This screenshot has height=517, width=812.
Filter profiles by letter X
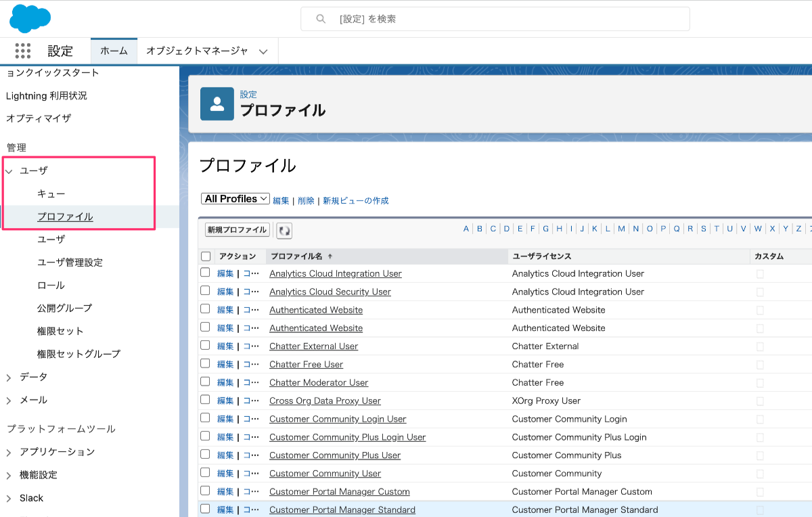pos(772,229)
